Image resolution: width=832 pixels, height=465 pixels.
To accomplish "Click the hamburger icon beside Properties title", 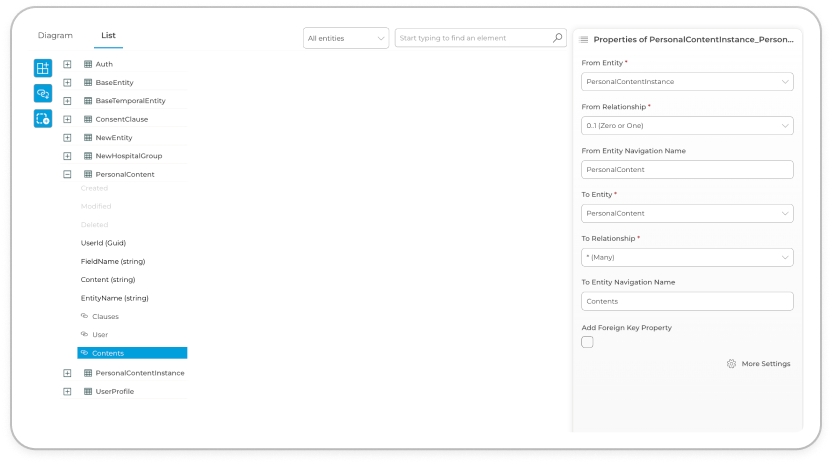I will [x=584, y=40].
